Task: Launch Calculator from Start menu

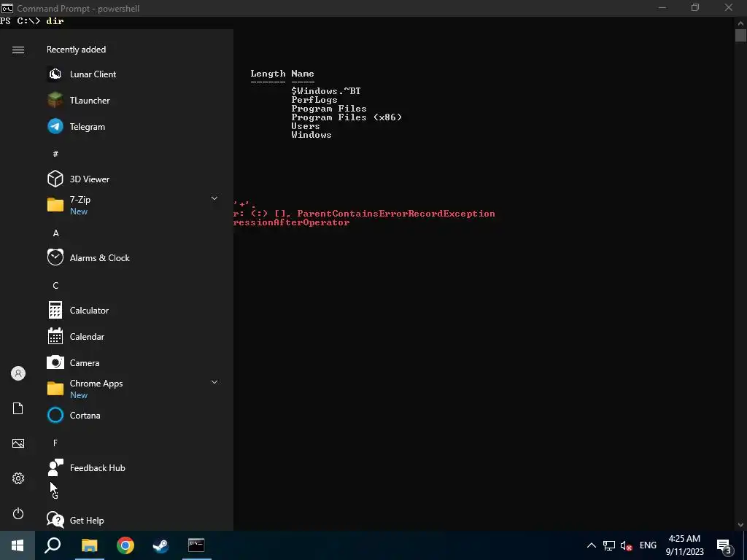Action: tap(89, 311)
